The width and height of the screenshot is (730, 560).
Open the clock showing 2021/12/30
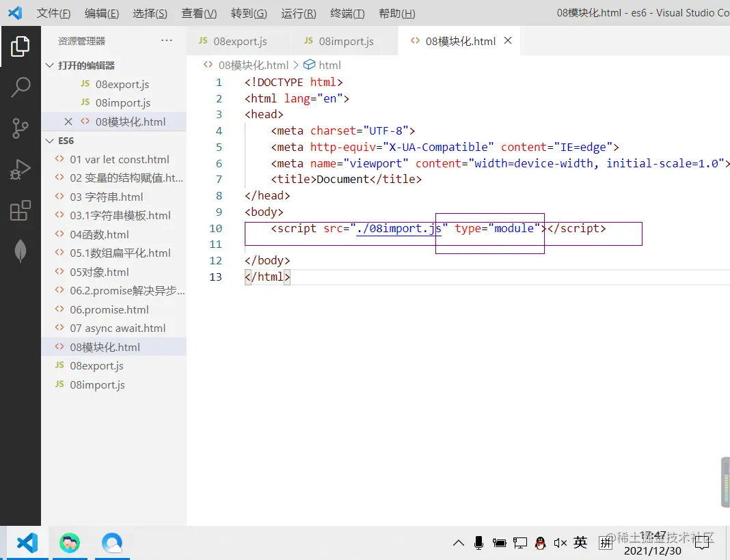(652, 543)
